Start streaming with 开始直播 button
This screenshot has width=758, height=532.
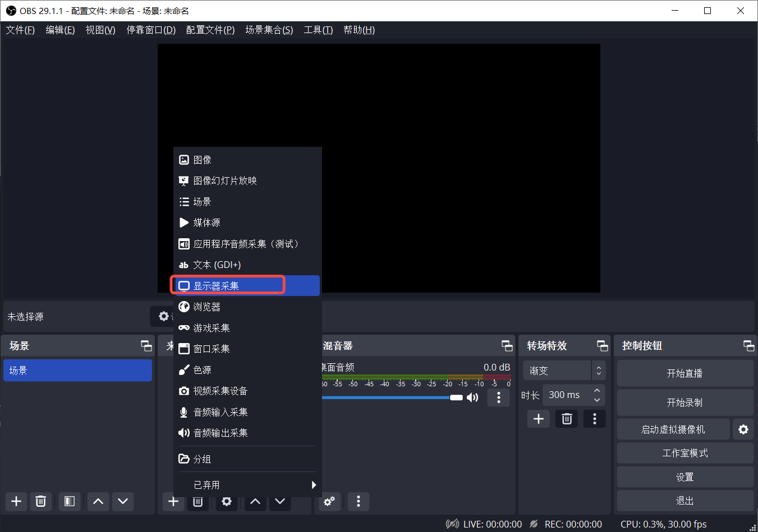(x=685, y=373)
